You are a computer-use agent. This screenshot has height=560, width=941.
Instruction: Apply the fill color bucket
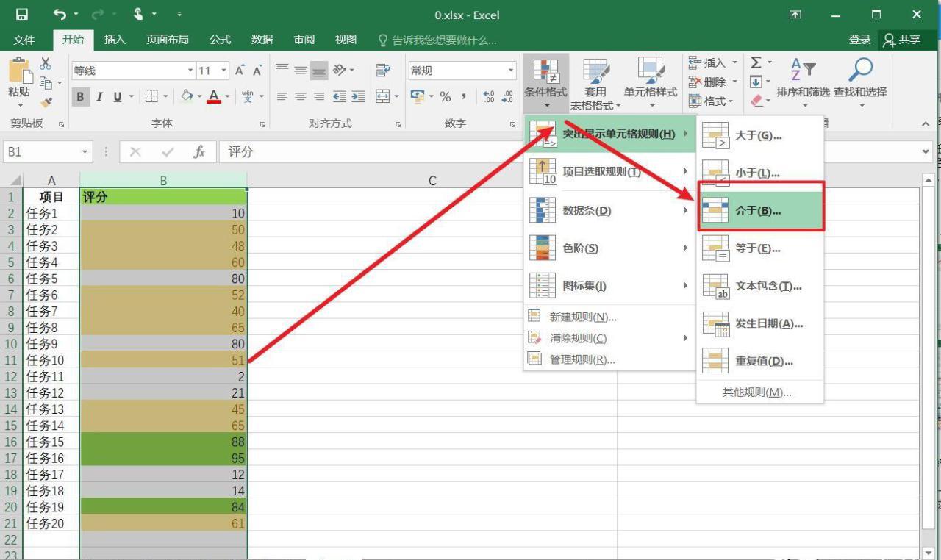(187, 96)
